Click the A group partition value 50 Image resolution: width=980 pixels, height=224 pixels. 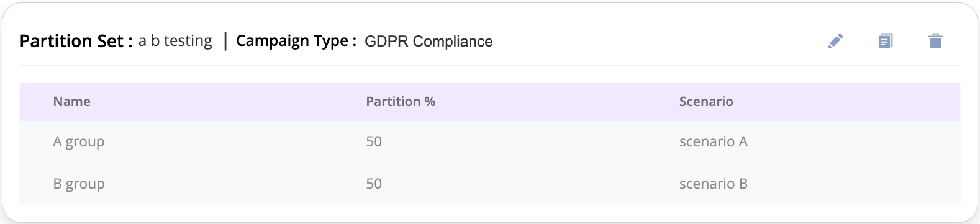click(374, 141)
